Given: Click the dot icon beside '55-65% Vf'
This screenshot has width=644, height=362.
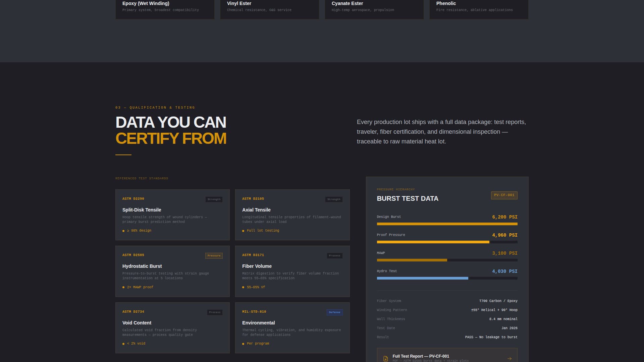Looking at the screenshot, I should point(244,287).
